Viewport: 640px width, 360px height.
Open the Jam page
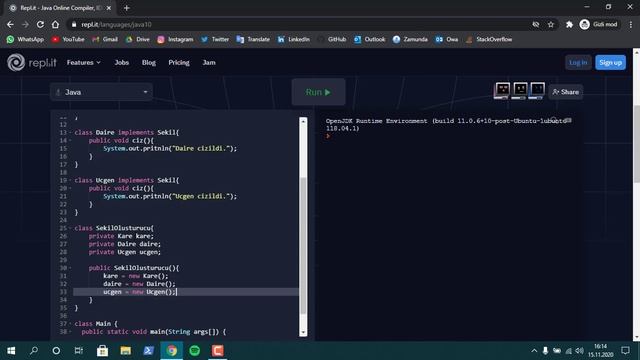pyautogui.click(x=209, y=62)
